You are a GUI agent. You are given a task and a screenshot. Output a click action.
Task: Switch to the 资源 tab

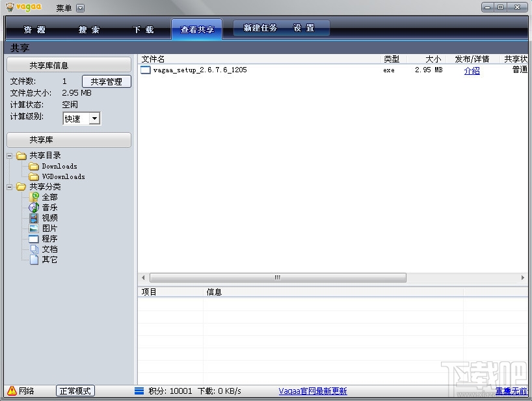click(x=34, y=30)
